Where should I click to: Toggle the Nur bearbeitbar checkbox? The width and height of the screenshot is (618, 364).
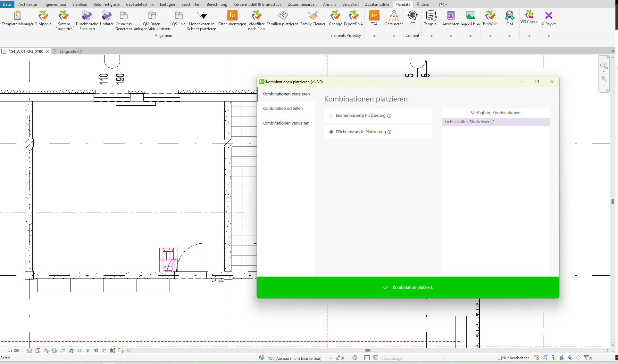click(x=499, y=358)
